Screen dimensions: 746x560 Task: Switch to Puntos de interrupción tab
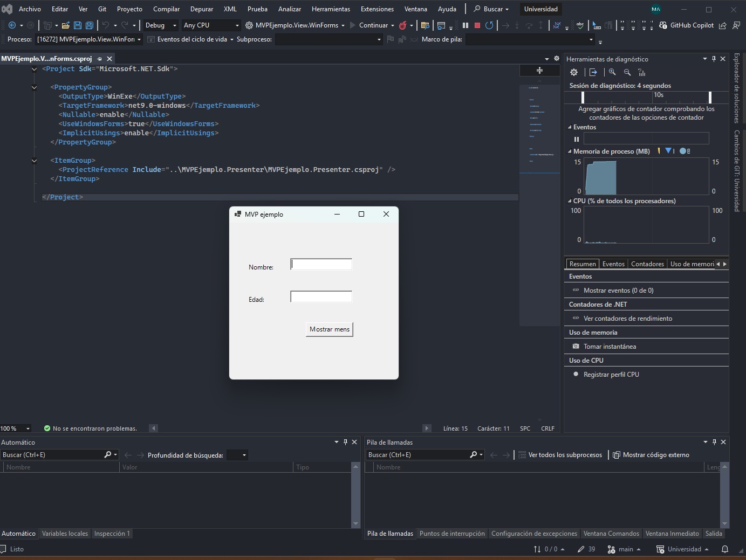[x=452, y=534]
